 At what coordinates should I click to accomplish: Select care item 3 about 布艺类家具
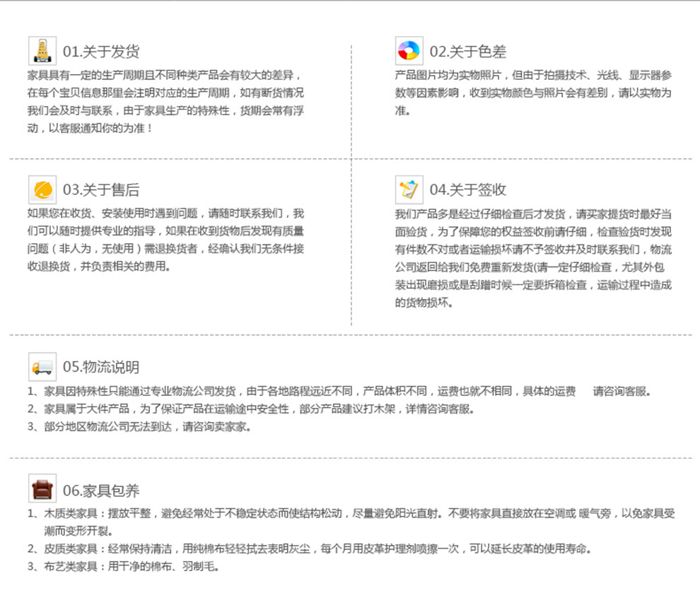[x=124, y=567]
